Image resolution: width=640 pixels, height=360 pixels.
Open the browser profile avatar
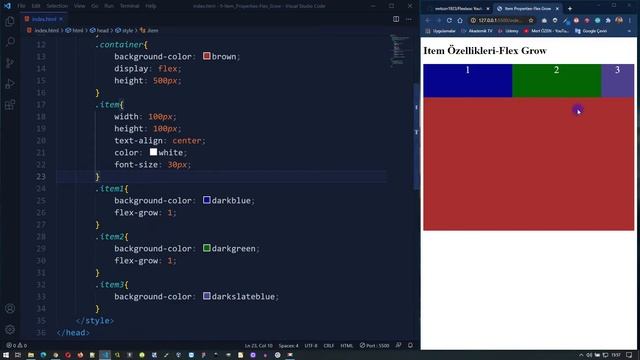pos(619,20)
